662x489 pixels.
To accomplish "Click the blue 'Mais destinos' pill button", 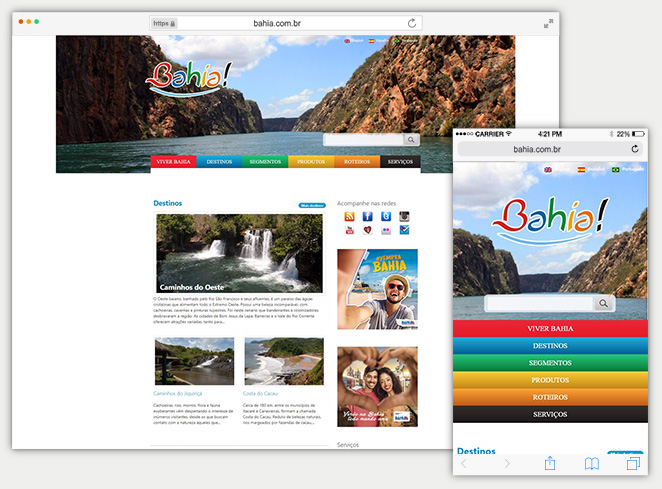I will [x=312, y=205].
